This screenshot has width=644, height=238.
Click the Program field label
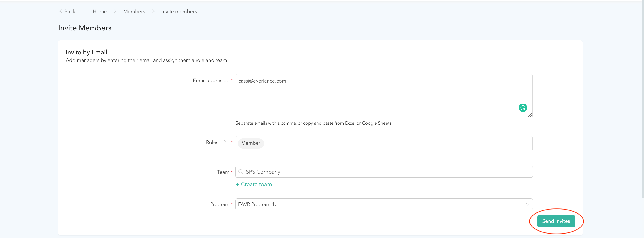220,204
